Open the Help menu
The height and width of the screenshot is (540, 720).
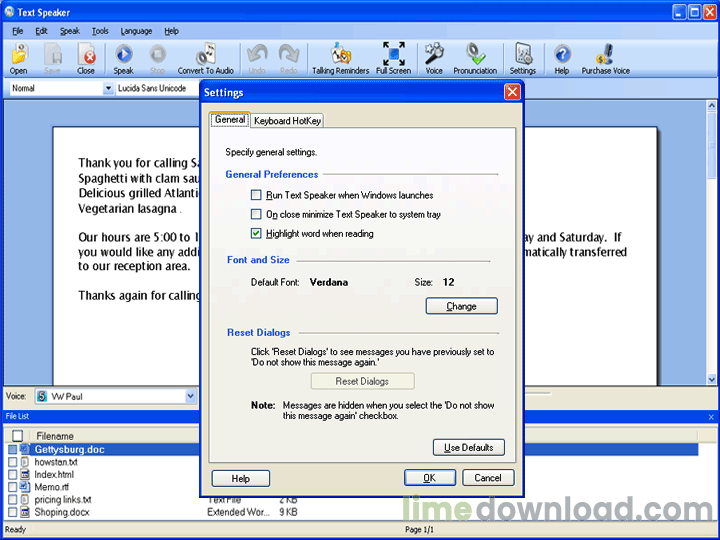coord(171,31)
